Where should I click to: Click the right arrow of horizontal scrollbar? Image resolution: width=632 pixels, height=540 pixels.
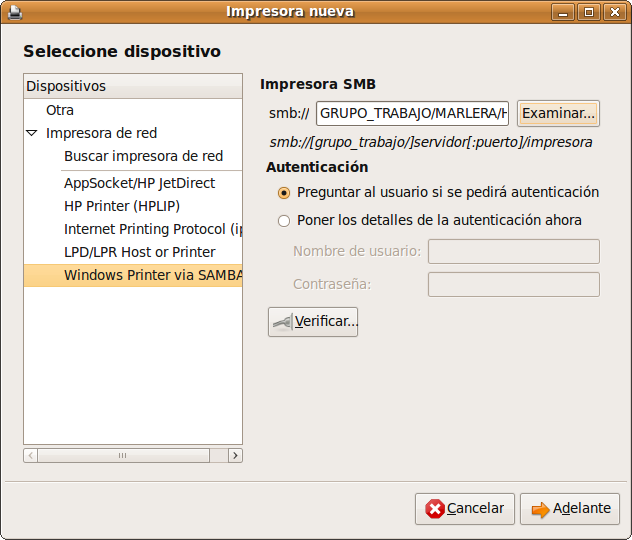(235, 455)
